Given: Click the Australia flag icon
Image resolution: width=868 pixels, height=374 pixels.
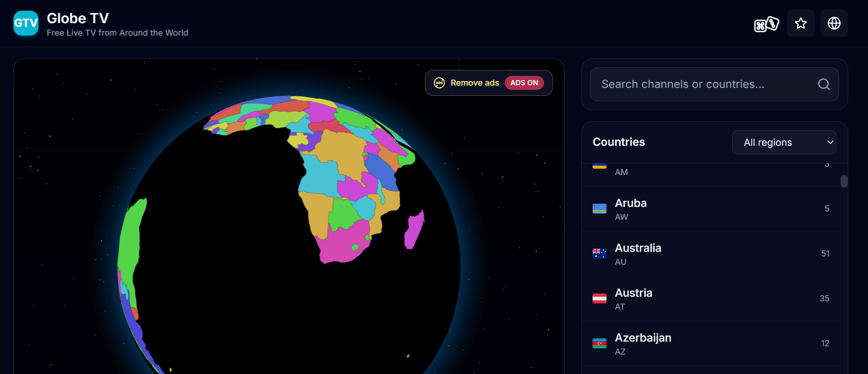Looking at the screenshot, I should click(x=599, y=254).
